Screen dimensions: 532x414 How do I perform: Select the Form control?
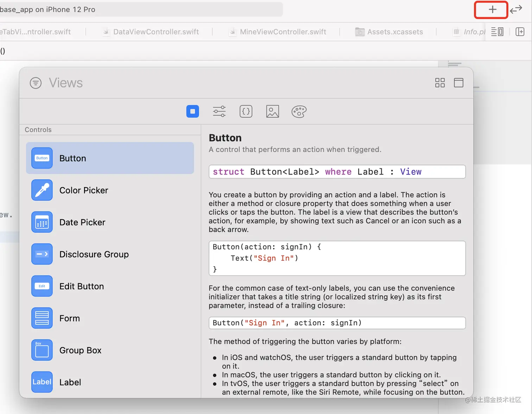coord(110,318)
